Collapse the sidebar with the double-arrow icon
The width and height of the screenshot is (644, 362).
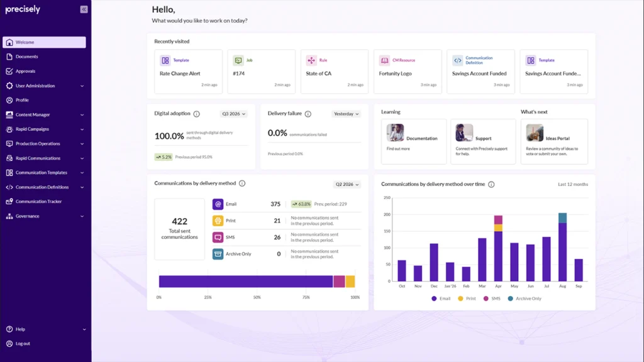point(84,9)
